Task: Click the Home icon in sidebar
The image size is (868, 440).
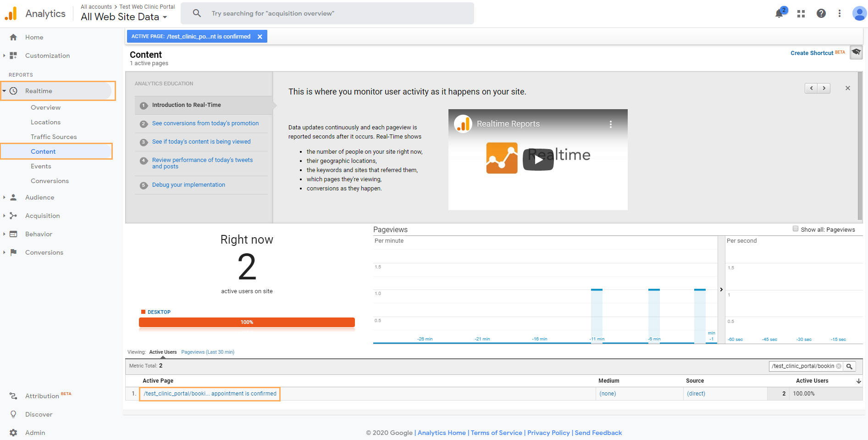Action: 13,37
